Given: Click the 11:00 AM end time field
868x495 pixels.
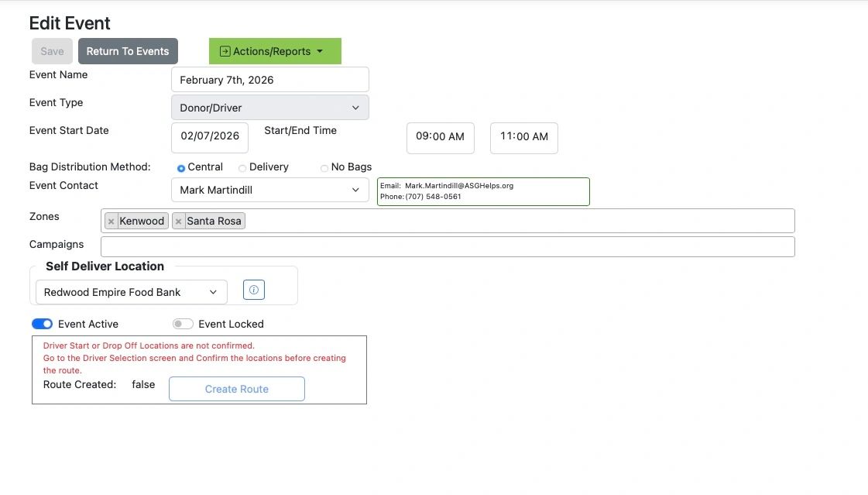Looking at the screenshot, I should point(523,137).
